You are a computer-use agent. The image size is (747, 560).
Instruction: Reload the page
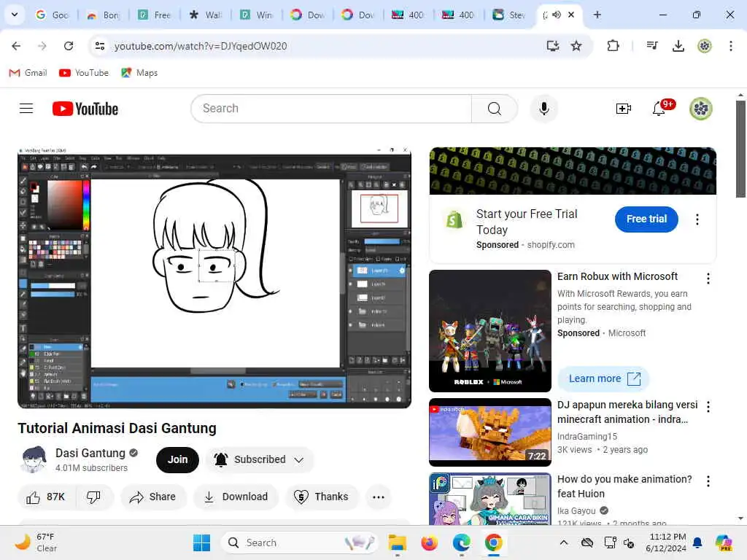(x=69, y=46)
